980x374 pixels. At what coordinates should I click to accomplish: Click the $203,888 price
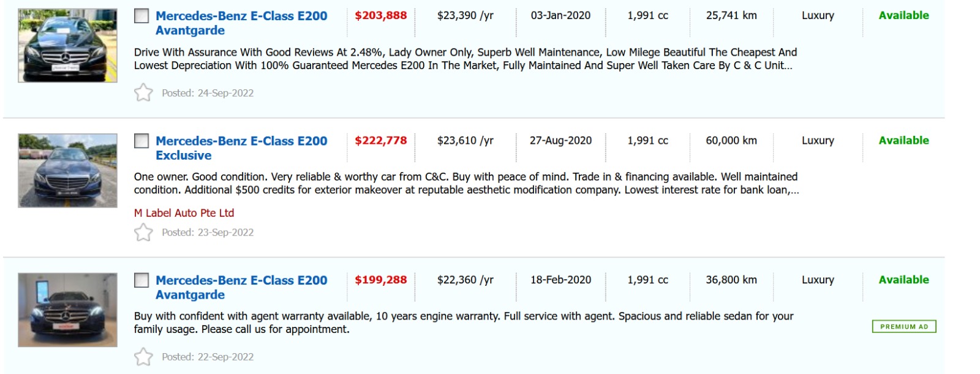coord(381,16)
